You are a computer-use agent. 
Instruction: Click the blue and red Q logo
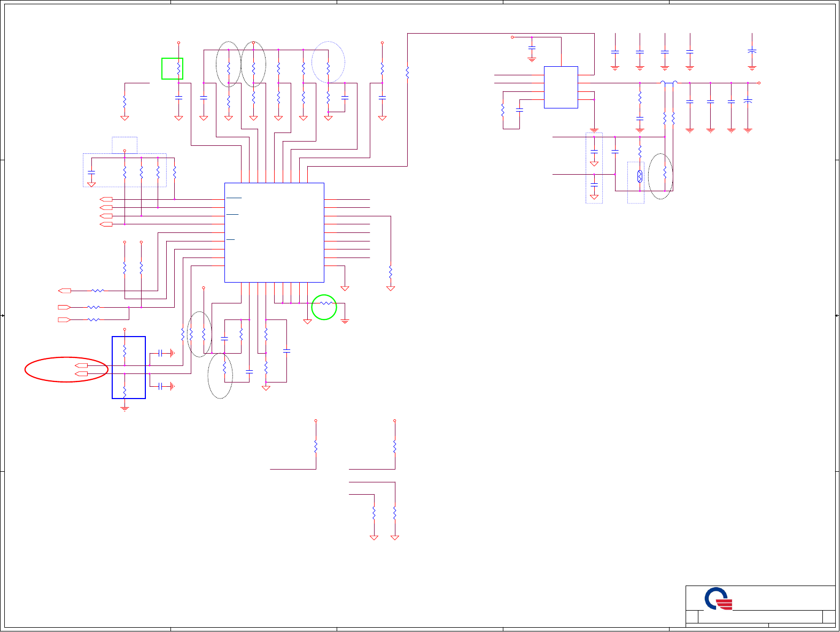coord(718,598)
